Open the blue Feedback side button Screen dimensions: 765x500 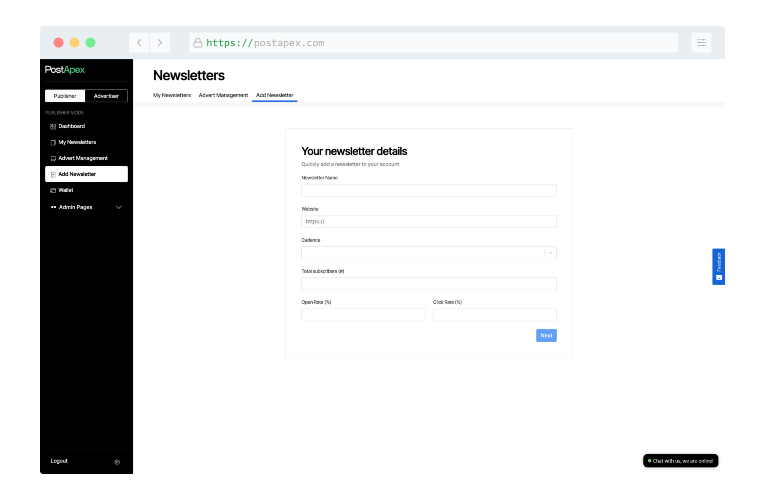718,266
